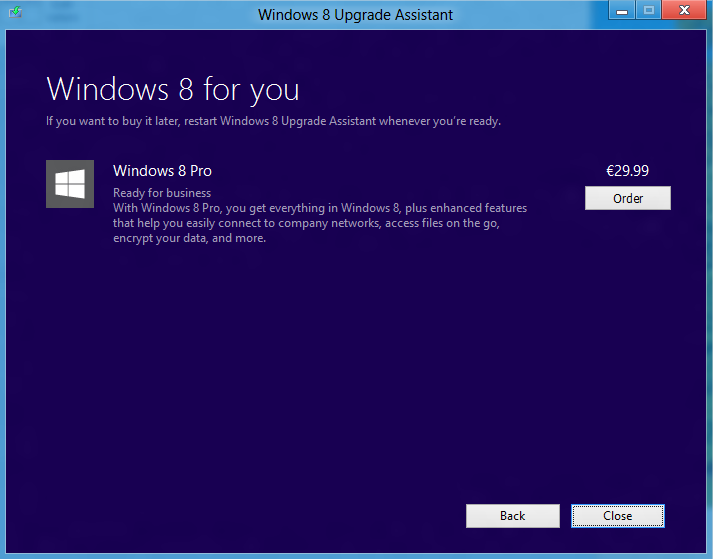Click the "encrypt your data, and more" line

pyautogui.click(x=189, y=238)
